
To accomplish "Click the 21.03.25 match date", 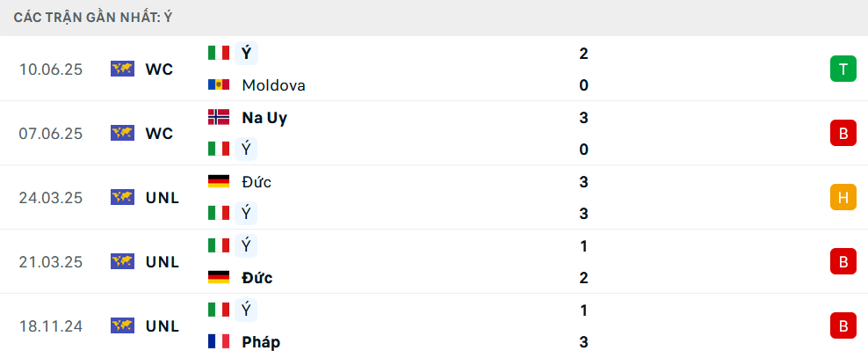I will pos(51,261).
